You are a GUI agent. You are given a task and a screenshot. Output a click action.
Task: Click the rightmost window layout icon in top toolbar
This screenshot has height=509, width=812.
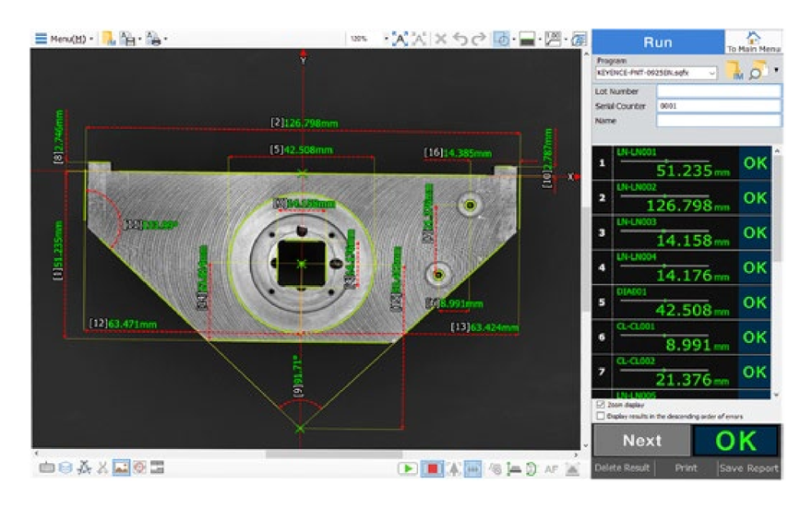pyautogui.click(x=579, y=39)
